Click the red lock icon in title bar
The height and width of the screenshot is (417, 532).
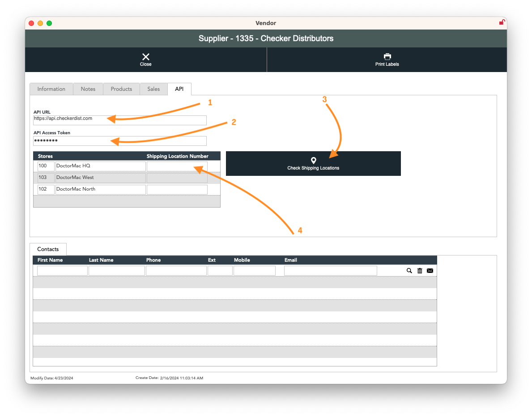point(502,22)
